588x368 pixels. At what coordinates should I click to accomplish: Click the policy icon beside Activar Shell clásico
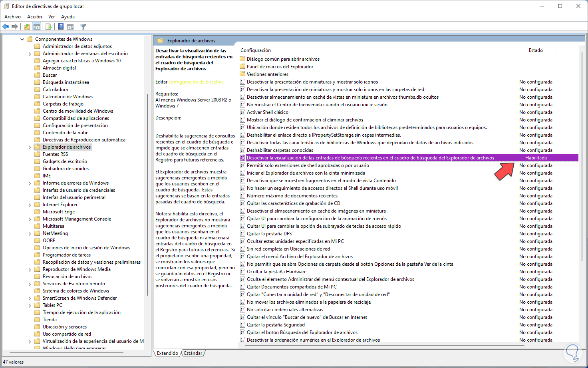click(242, 112)
